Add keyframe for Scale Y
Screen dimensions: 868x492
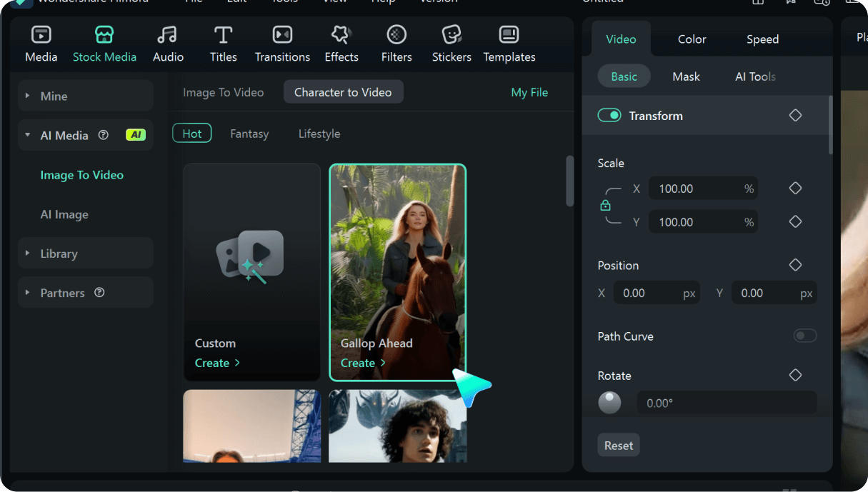(x=795, y=222)
